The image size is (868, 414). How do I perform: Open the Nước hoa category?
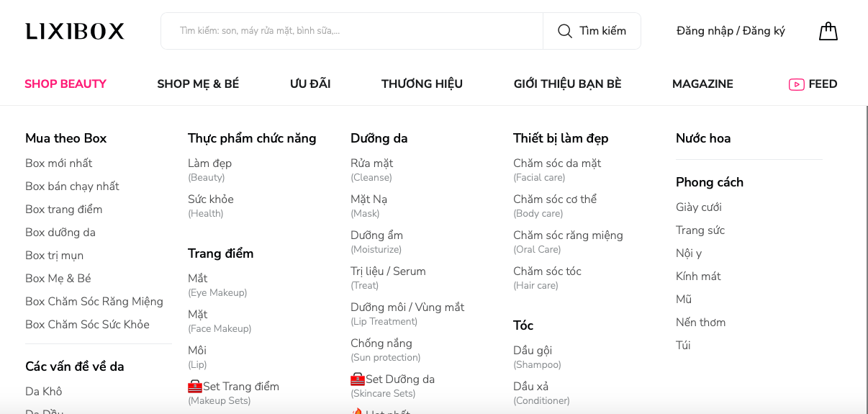click(703, 138)
